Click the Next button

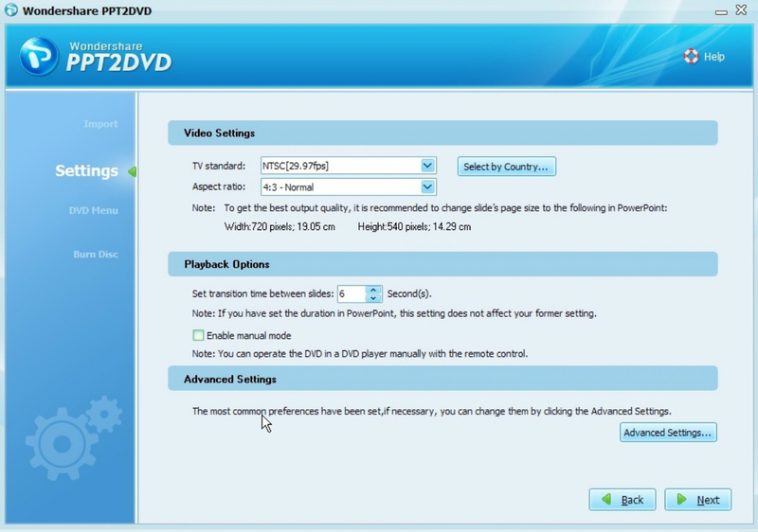tap(697, 500)
